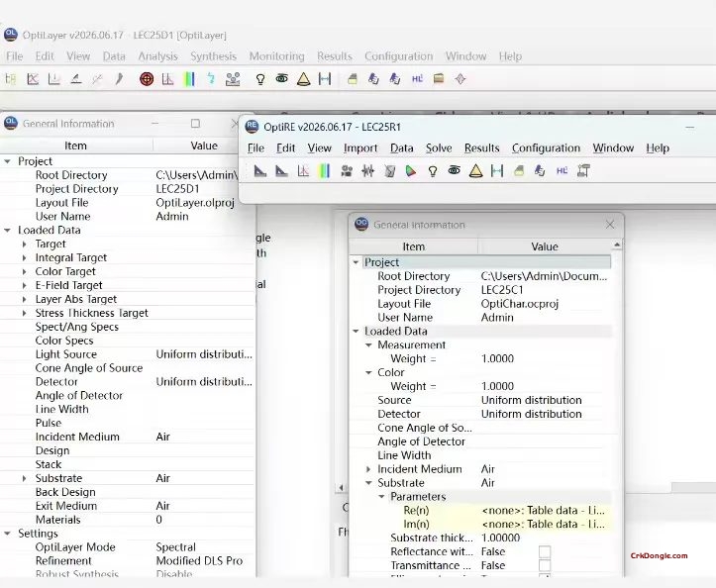This screenshot has width=716, height=588.
Task: Click the light bulb icon in OptiLayer toolbar
Action: (x=260, y=79)
